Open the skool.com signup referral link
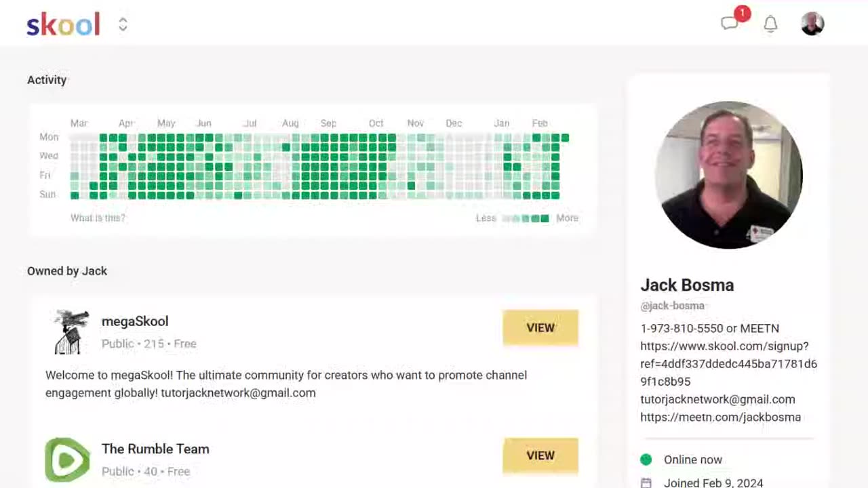The height and width of the screenshot is (488, 868). [x=728, y=363]
